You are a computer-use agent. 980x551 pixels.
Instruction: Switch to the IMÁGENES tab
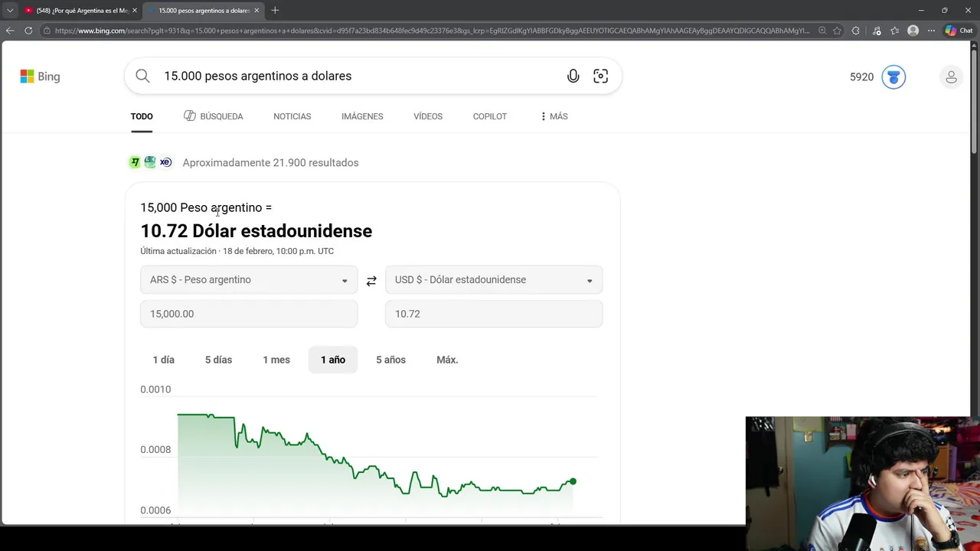pyautogui.click(x=362, y=116)
